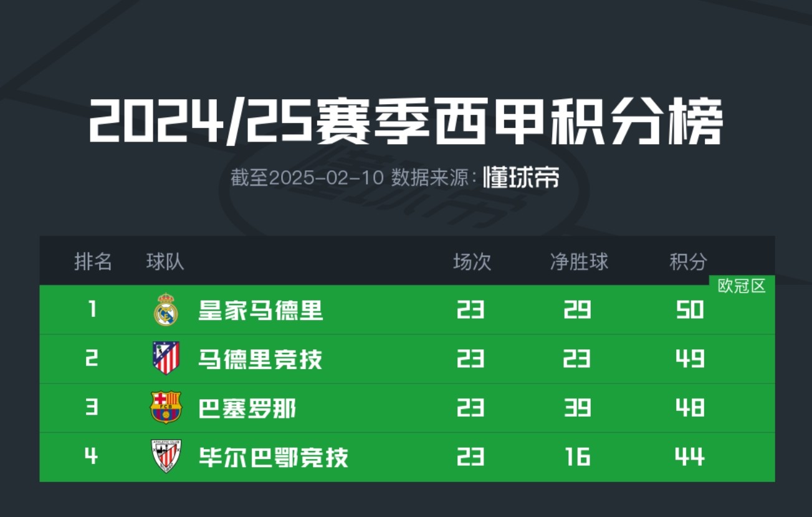Image resolution: width=812 pixels, height=517 pixels.
Task: Open team name 马德里竞技
Action: [x=260, y=359]
